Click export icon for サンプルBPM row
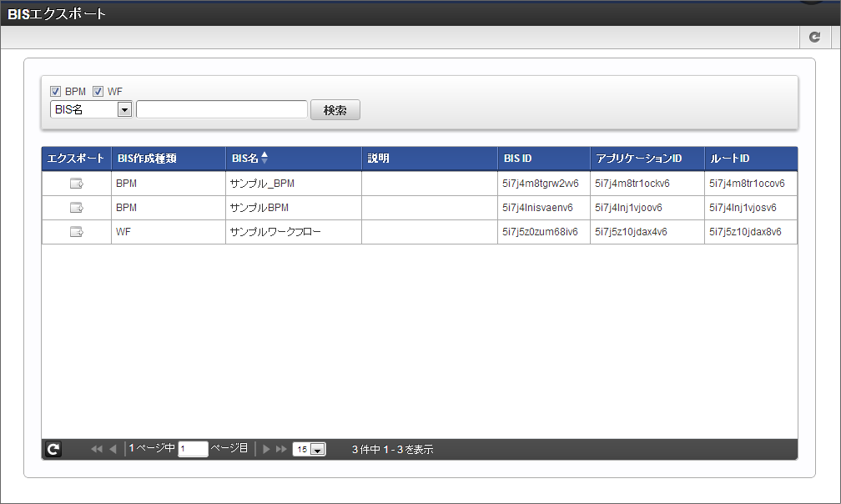This screenshot has height=504, width=841. [x=77, y=208]
